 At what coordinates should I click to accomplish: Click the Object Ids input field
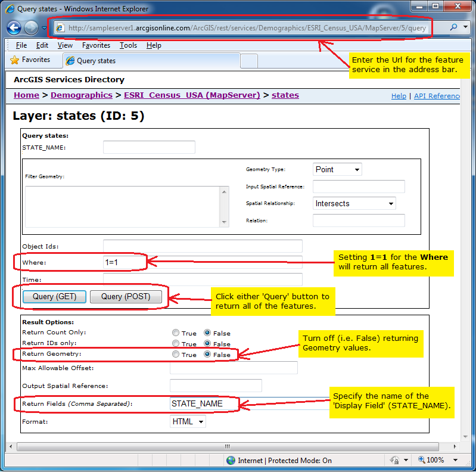(x=203, y=246)
